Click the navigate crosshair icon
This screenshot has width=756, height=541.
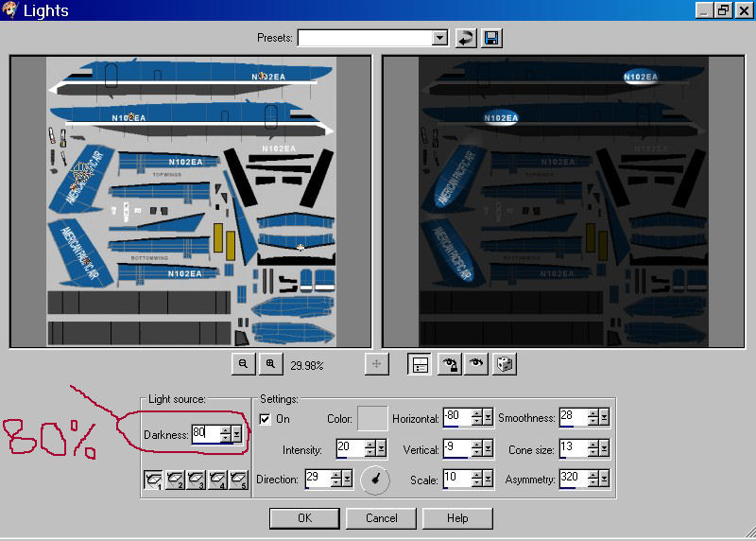376,364
